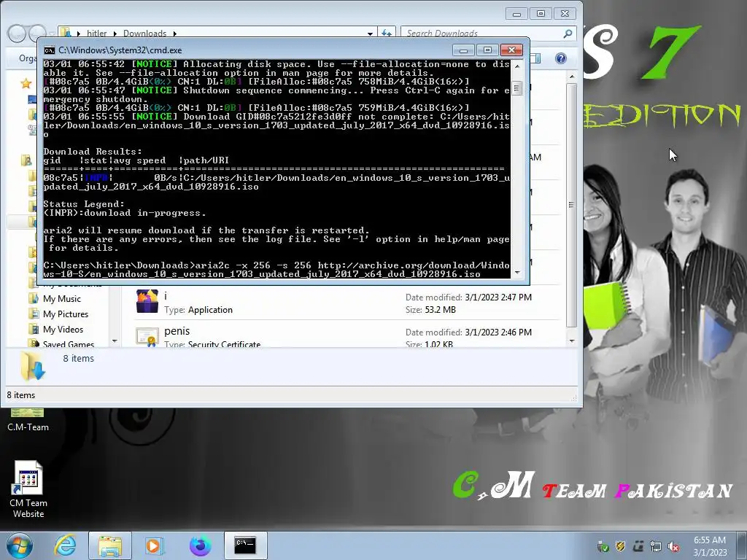
Task: Minimize the cmd.exe window
Action: 463,50
